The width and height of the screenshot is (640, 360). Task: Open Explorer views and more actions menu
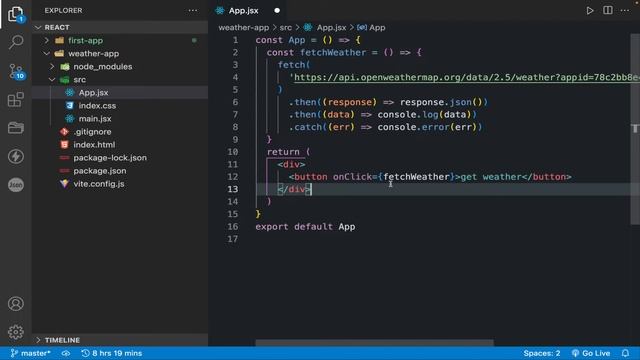coord(193,11)
